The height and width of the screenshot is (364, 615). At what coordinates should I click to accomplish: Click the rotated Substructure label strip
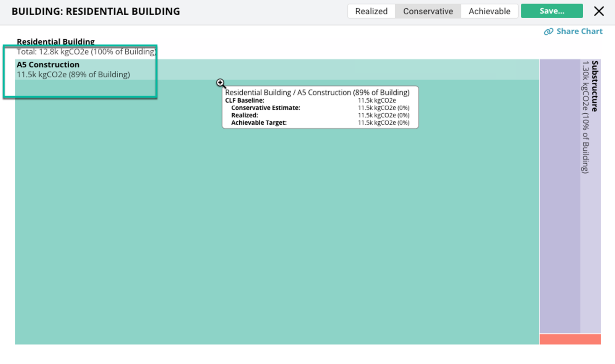coord(595,86)
